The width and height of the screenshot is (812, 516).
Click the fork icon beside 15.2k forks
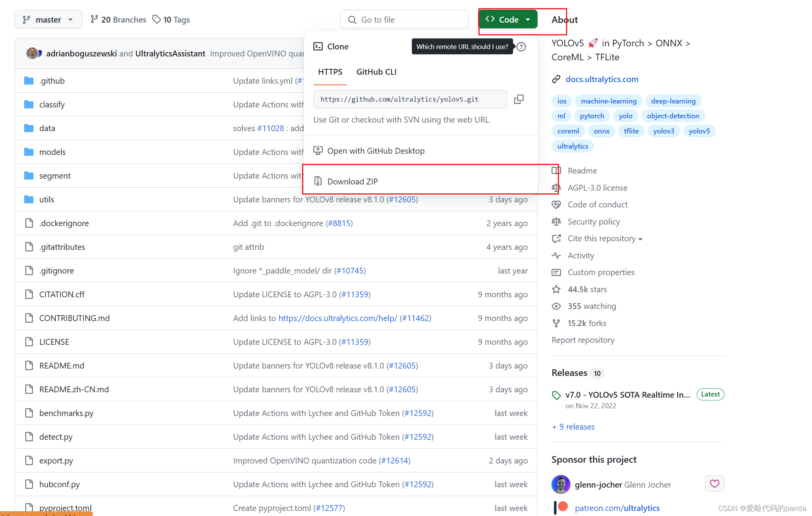[x=556, y=323]
